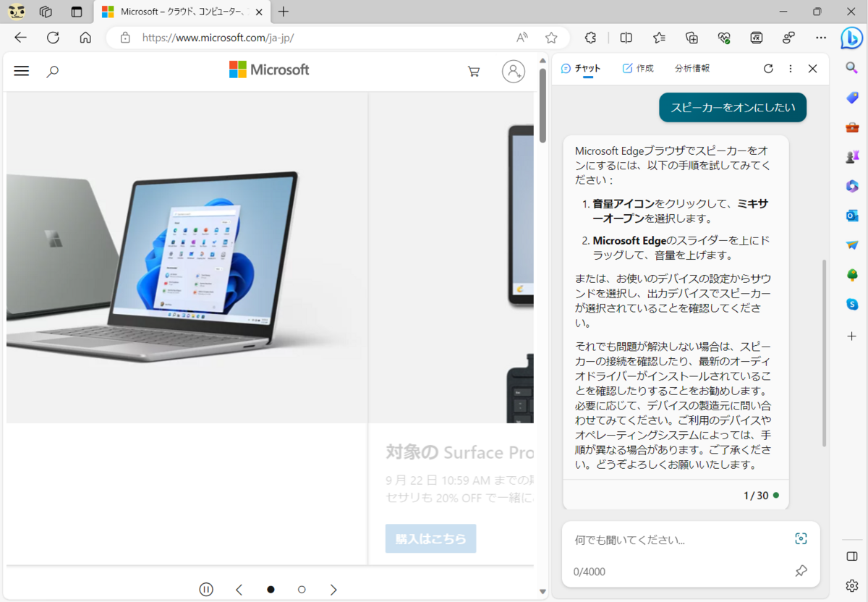Open Browser essentials heart icon

point(724,38)
